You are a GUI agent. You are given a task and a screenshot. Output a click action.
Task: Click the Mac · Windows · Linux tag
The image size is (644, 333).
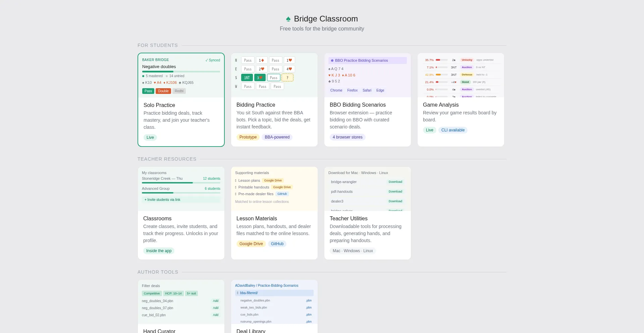pyautogui.click(x=353, y=251)
